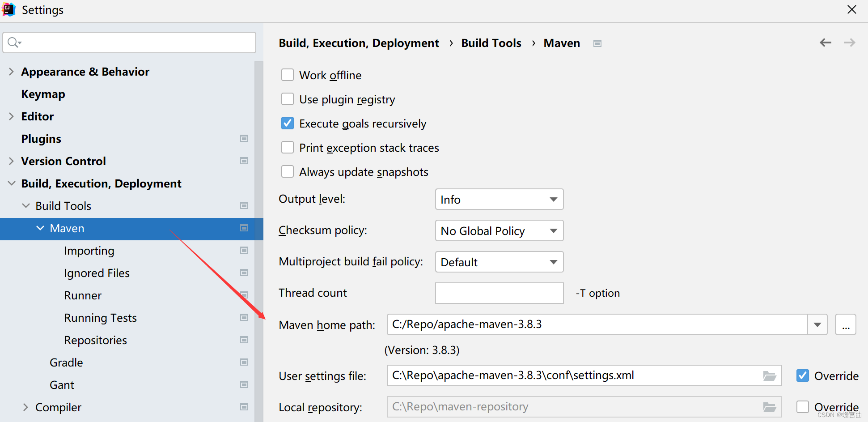
Task: Open the Plugins settings page
Action: pyautogui.click(x=41, y=139)
